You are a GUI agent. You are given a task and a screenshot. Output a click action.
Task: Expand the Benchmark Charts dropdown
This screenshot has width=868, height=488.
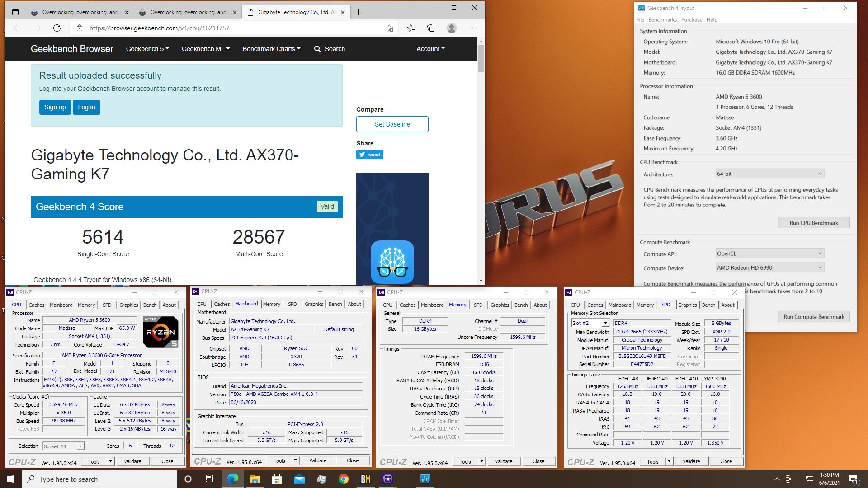(x=271, y=49)
